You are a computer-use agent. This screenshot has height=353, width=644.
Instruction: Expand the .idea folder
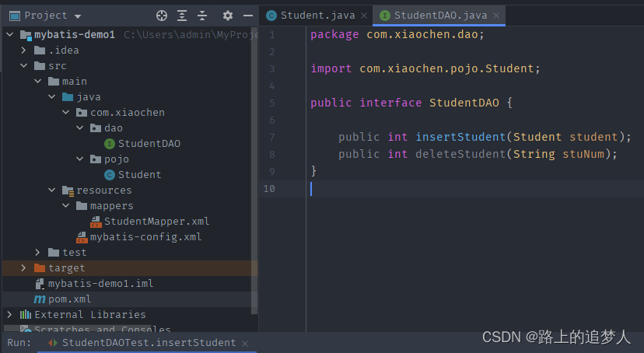[24, 50]
